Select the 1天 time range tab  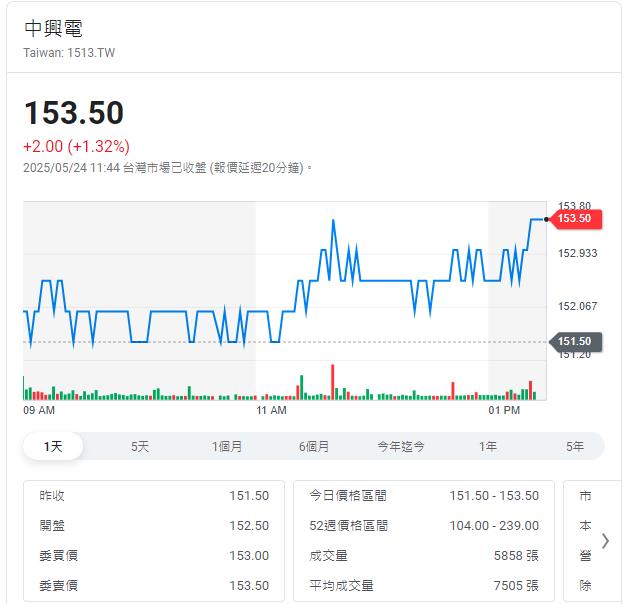coord(53,446)
